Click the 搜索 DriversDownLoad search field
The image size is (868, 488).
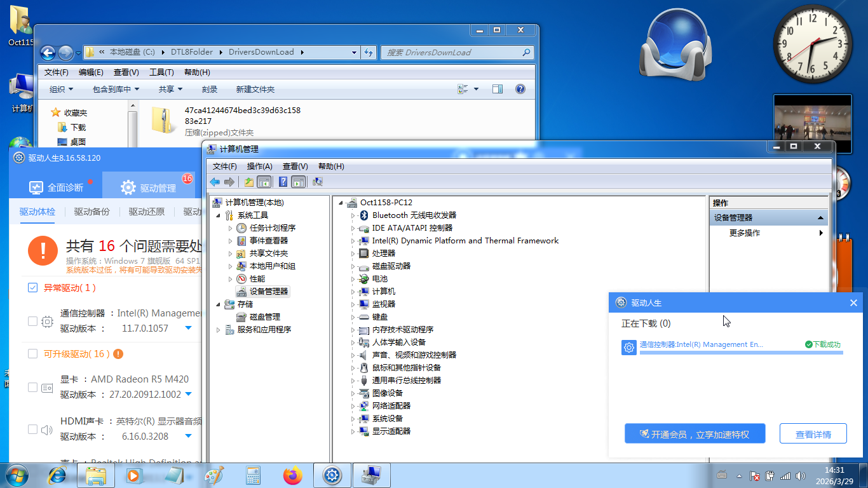(451, 52)
